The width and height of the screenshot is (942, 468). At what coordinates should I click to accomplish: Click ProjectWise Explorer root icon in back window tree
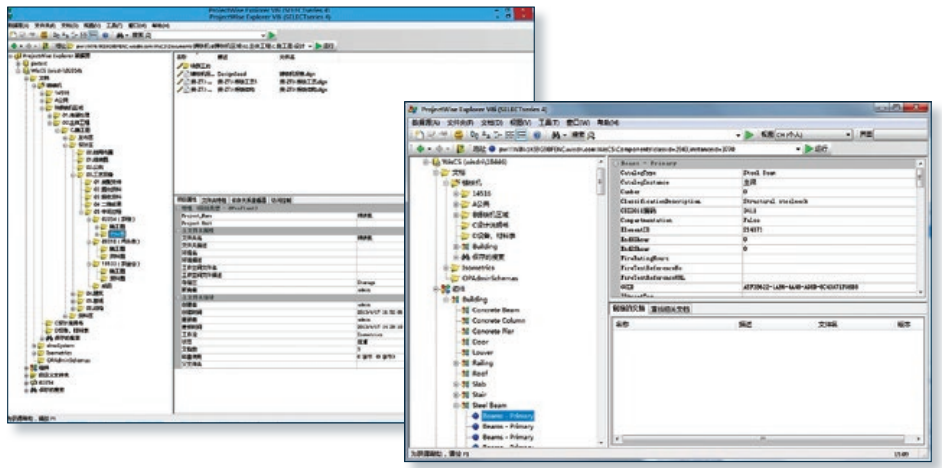[x=17, y=55]
